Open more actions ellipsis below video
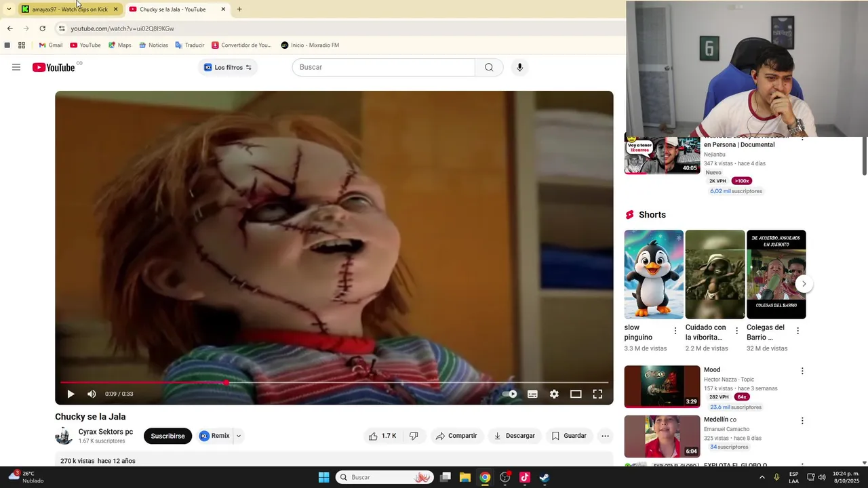868x488 pixels. (606, 436)
